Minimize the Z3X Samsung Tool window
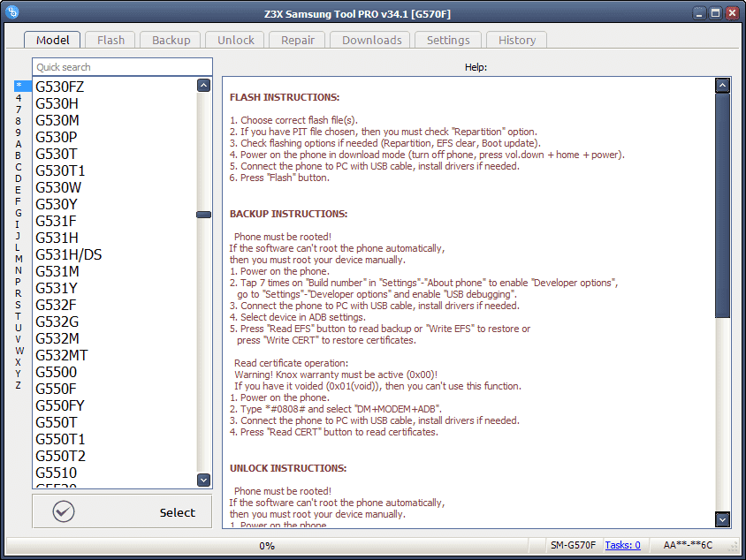The width and height of the screenshot is (746, 560). (698, 13)
